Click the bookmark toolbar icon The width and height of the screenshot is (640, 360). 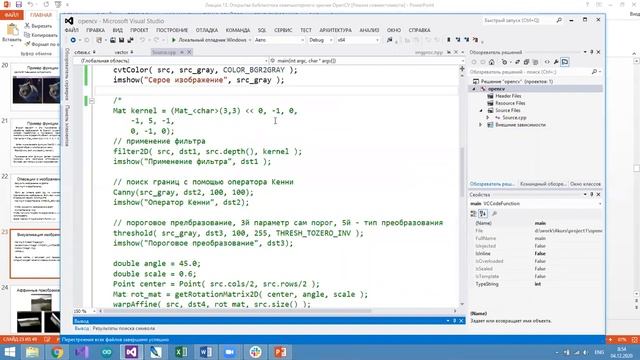[449, 40]
